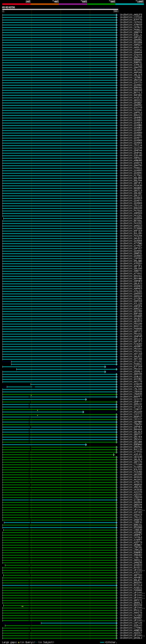Click label UniRef100_P24260
146x644 pixels.
click(131, 344)
